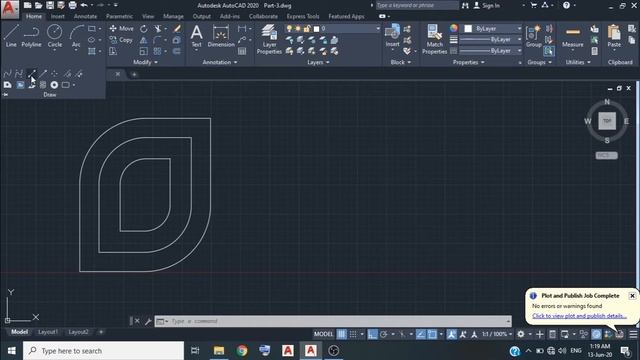The image size is (640, 360).
Task: Toggle the MODEL space button
Action: tap(323, 334)
